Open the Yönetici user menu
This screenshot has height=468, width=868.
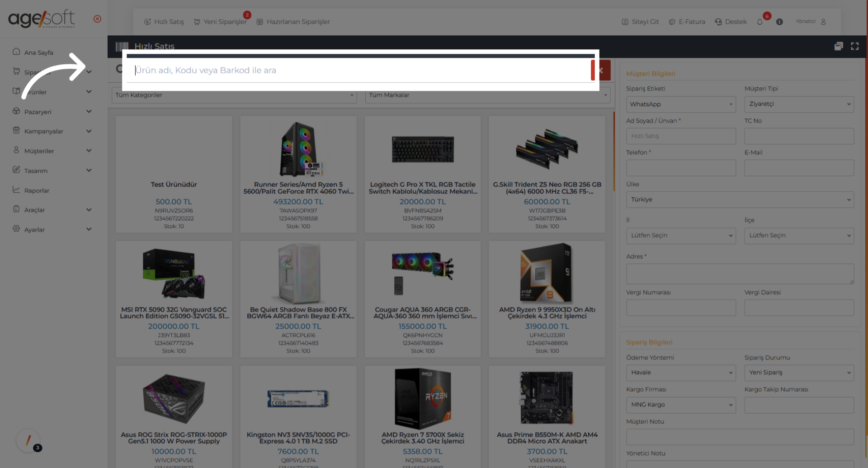811,22
